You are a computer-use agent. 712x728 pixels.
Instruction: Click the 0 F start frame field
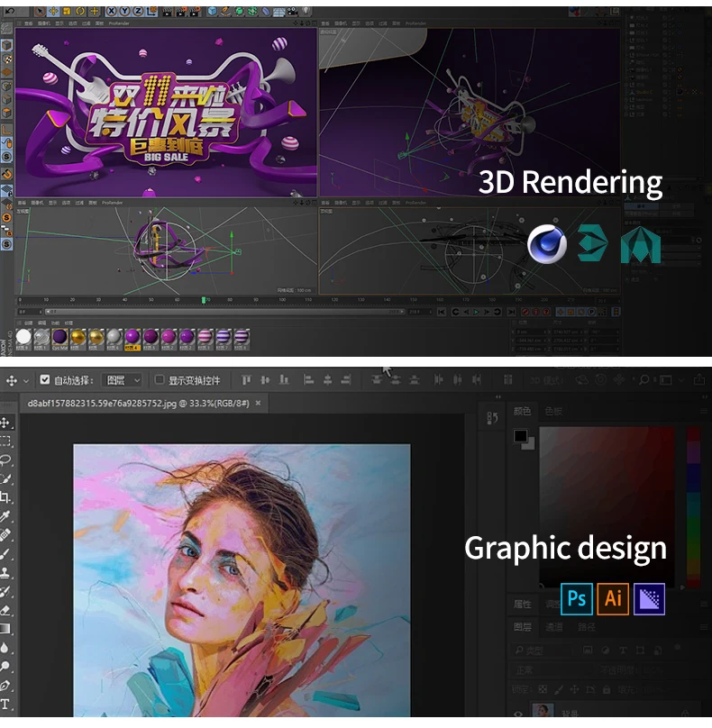tap(30, 312)
